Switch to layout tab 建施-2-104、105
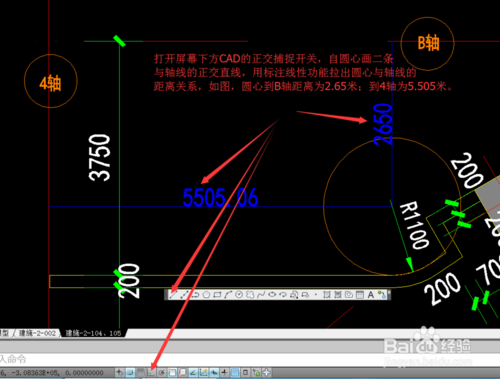 coord(93,333)
